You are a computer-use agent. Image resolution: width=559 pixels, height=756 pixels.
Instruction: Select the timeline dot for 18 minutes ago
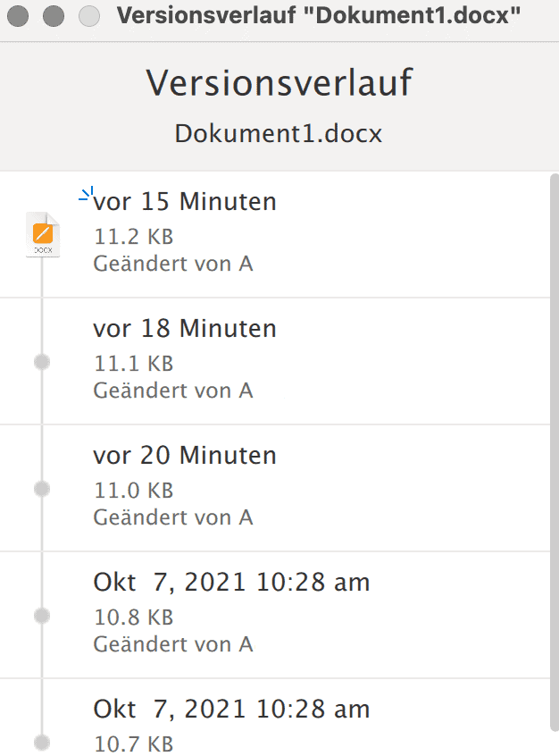point(42,362)
